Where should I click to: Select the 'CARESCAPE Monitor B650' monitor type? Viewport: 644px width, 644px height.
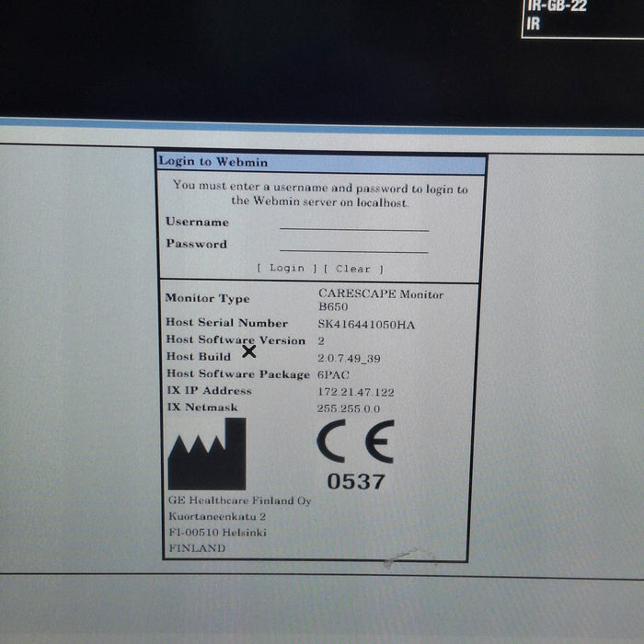pyautogui.click(x=380, y=300)
